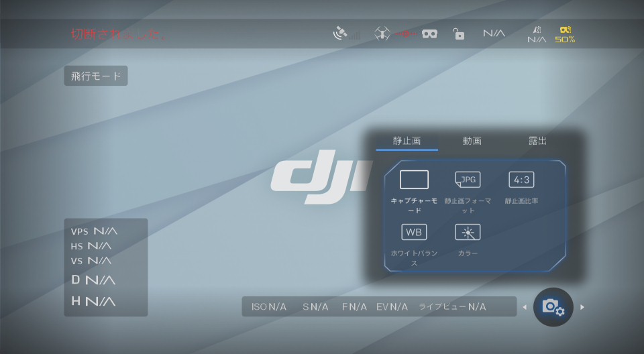This screenshot has width=644, height=354.
Task: Click the ISO N/A value
Action: 269,307
